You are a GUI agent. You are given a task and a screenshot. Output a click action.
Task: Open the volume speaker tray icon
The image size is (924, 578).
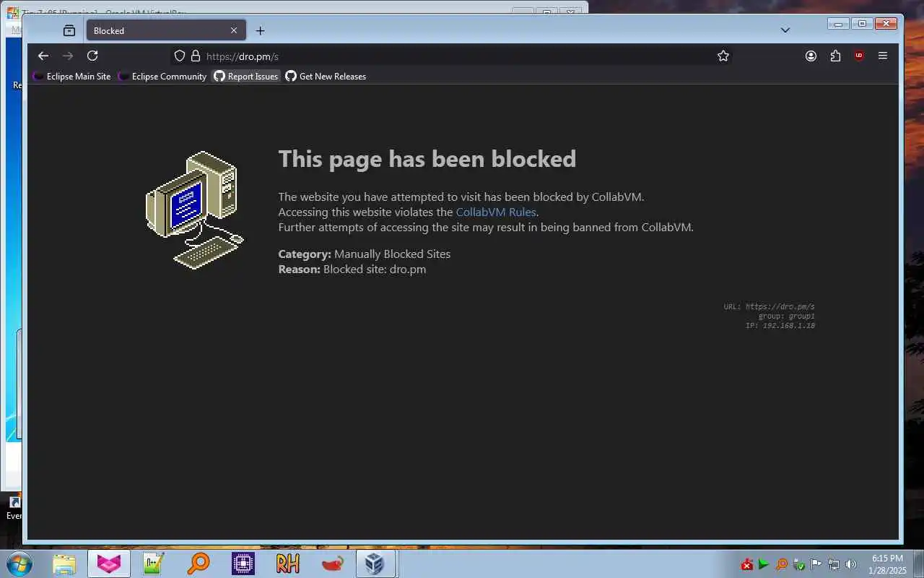coord(851,564)
